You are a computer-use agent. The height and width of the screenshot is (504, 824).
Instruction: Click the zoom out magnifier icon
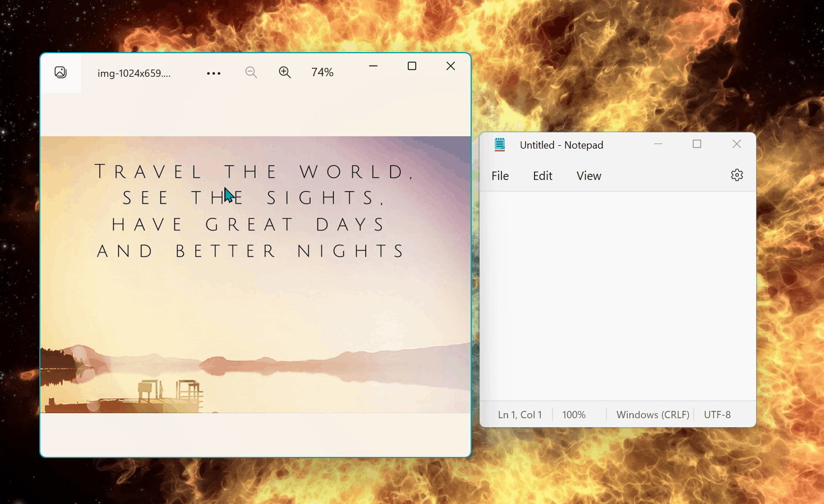click(251, 72)
